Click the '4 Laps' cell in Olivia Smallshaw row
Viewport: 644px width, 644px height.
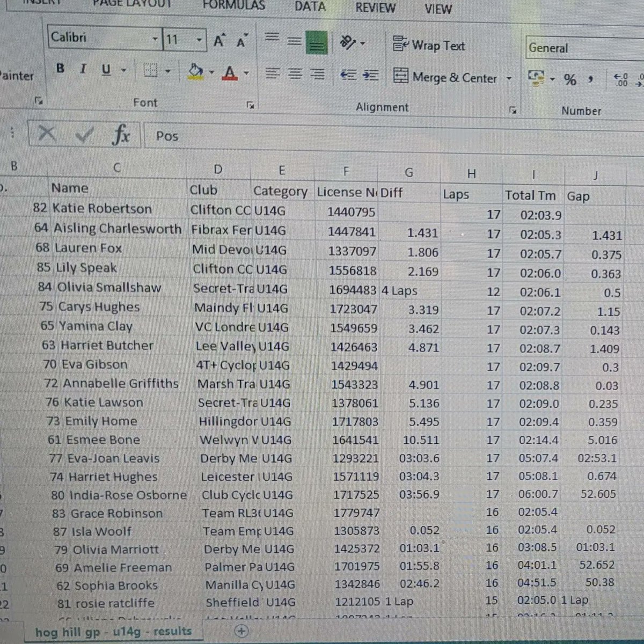(410, 291)
